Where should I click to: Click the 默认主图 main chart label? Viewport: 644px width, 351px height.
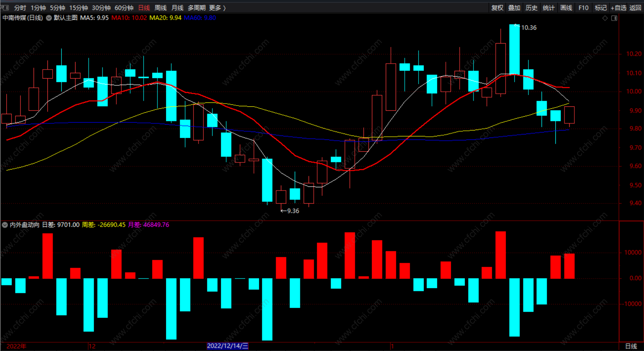pos(66,18)
